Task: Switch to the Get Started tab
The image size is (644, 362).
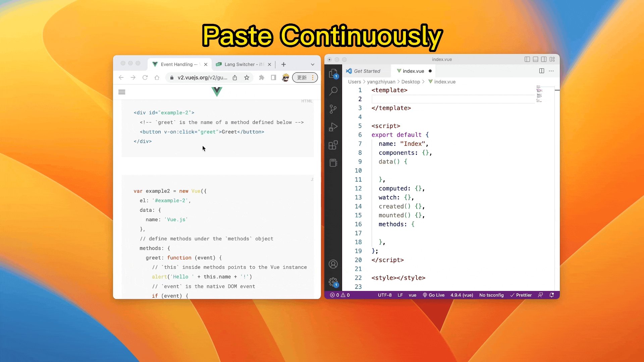Action: (367, 71)
